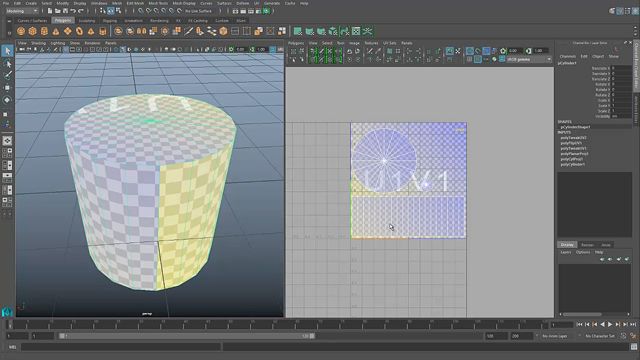Open Shading menu in viewport panel
The image size is (640, 360).
click(39, 43)
